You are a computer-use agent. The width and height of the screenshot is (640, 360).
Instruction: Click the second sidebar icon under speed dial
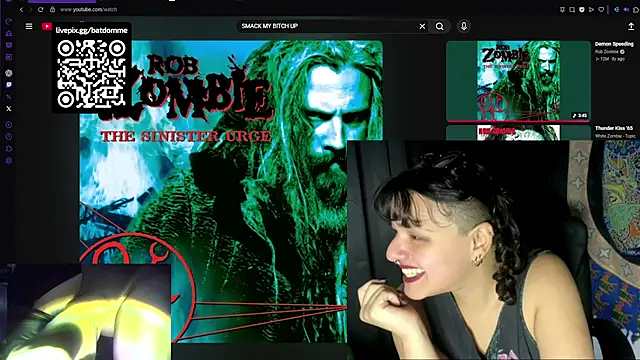click(9, 33)
